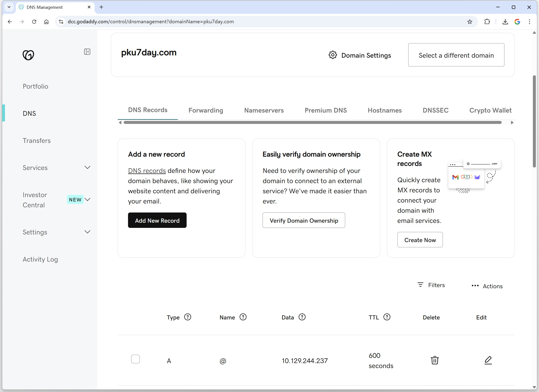This screenshot has height=392, width=539.
Task: Click the Type column help icon
Action: tap(188, 317)
